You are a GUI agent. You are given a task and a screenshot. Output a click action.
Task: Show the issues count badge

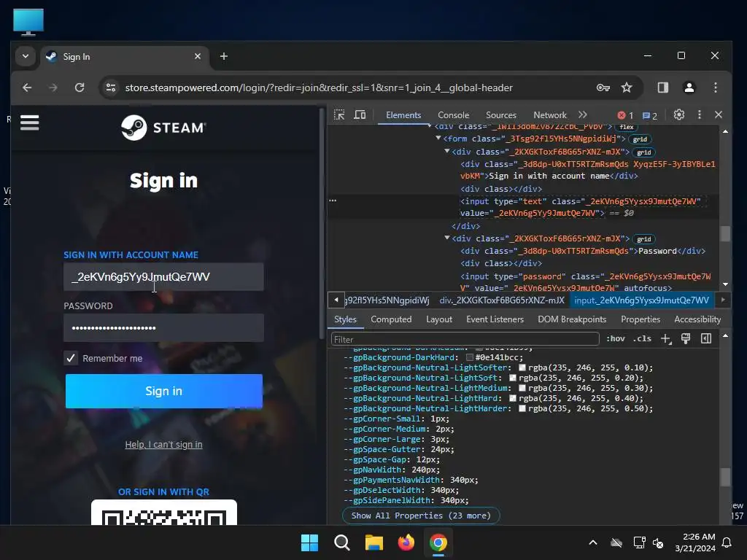point(649,116)
